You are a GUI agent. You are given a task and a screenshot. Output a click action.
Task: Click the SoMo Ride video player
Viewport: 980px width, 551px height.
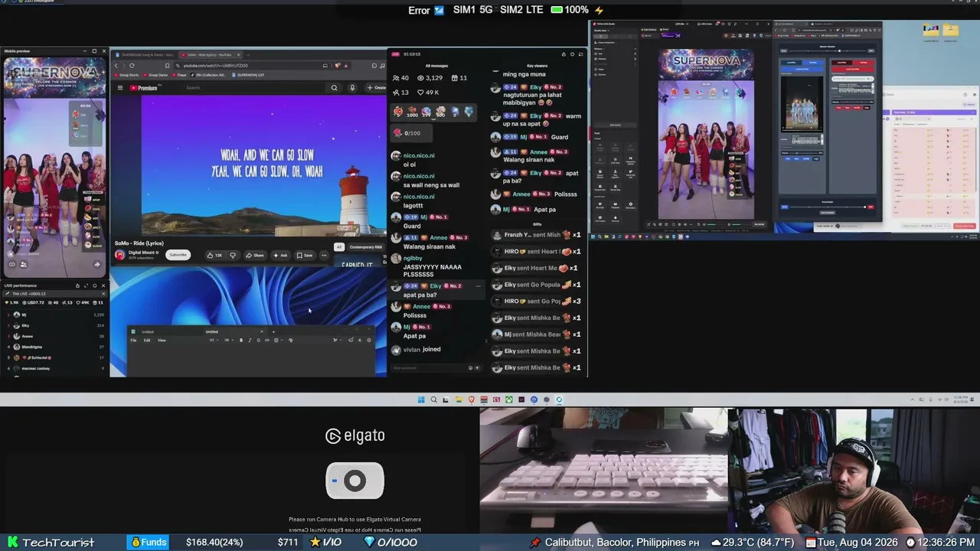point(264,165)
